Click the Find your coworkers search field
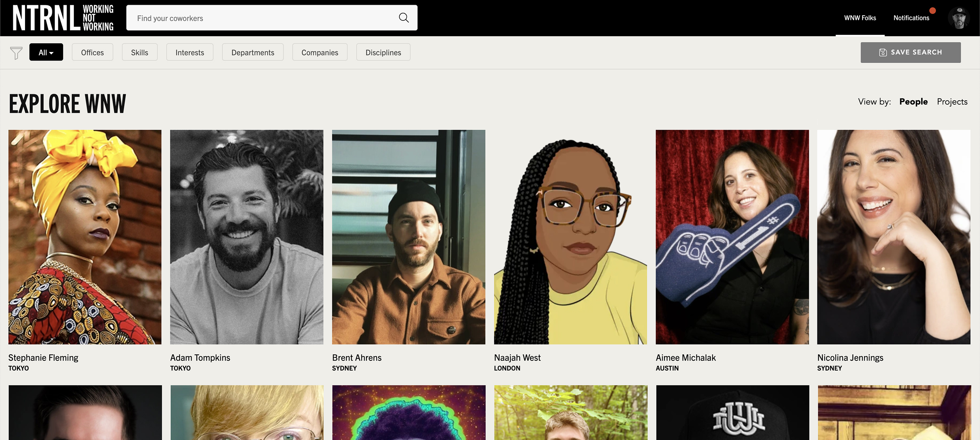 (x=263, y=18)
